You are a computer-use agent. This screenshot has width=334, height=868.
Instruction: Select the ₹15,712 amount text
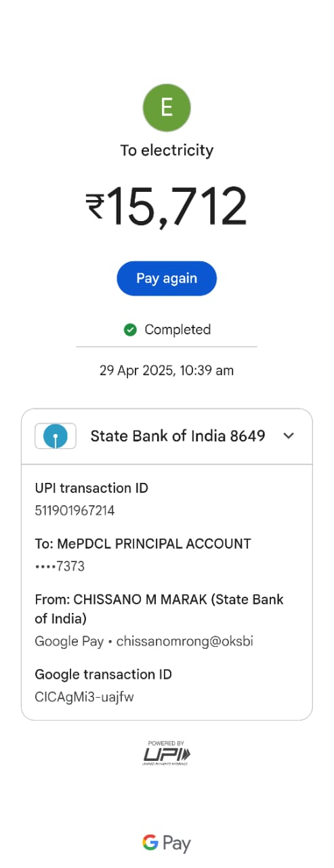[x=167, y=207]
